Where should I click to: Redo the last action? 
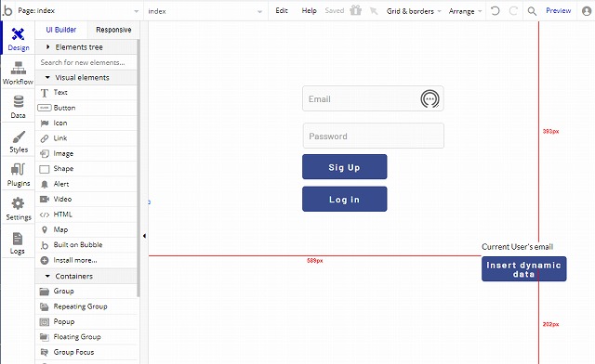pyautogui.click(x=513, y=10)
